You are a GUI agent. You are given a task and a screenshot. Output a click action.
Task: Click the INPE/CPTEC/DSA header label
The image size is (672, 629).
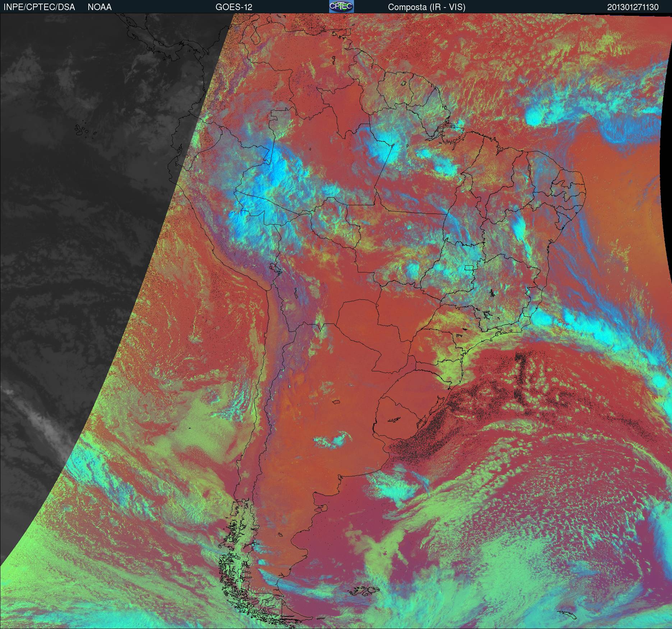coord(39,7)
